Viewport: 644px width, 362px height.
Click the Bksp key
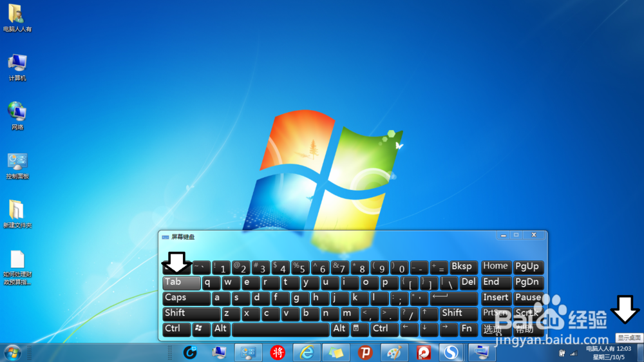[x=464, y=267]
